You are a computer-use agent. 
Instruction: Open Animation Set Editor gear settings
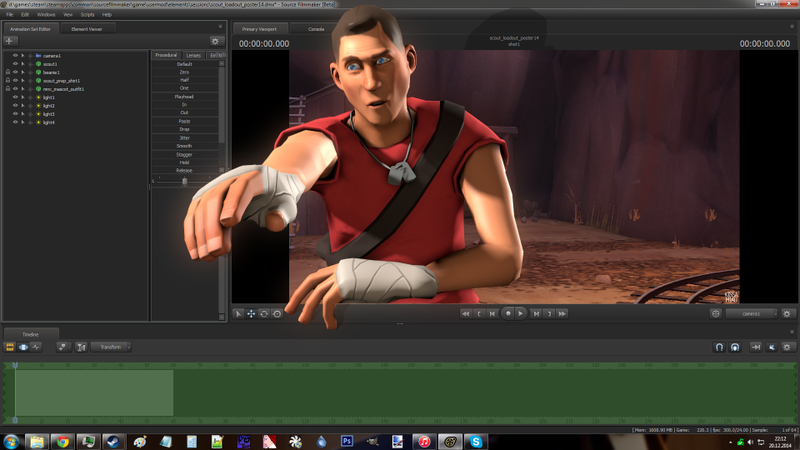point(215,41)
